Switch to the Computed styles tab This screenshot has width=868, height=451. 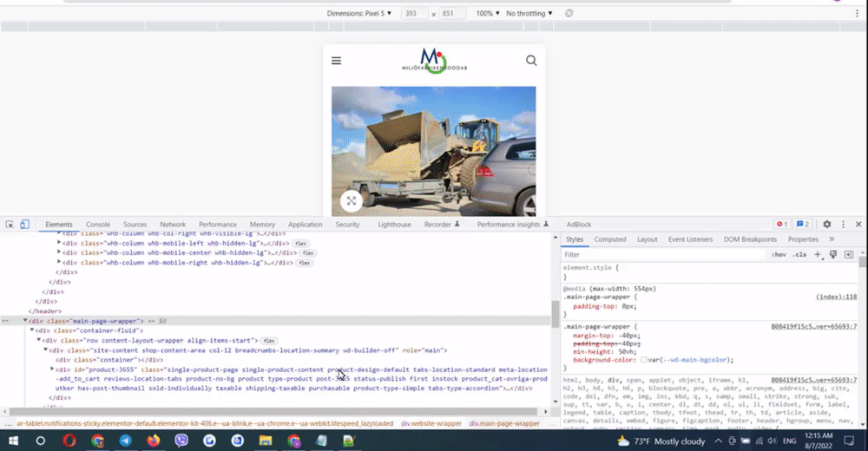609,239
